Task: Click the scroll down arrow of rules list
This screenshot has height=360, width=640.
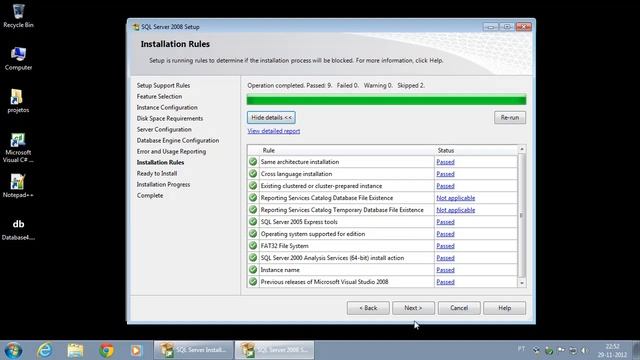Action: pos(522,282)
